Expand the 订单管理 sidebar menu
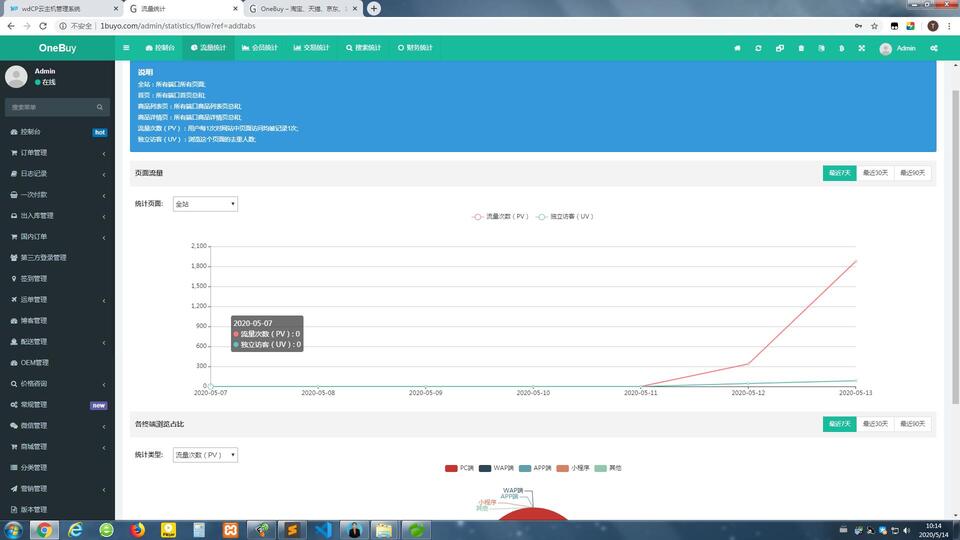Viewport: 960px width, 540px height. pyautogui.click(x=58, y=152)
